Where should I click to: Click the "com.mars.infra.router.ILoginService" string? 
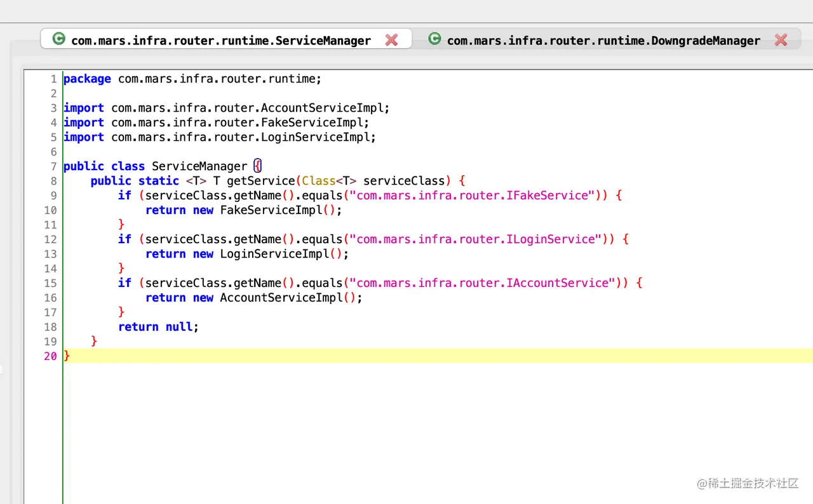[x=476, y=239]
